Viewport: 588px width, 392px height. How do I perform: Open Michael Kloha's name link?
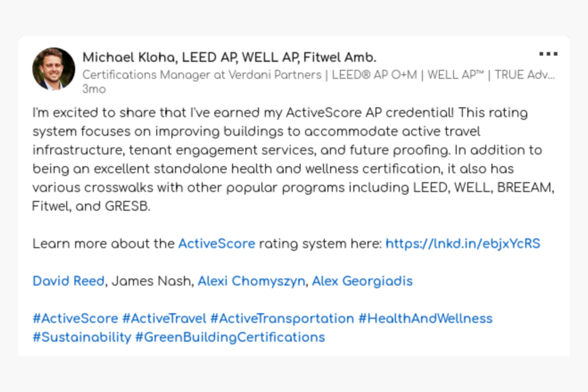coord(229,58)
